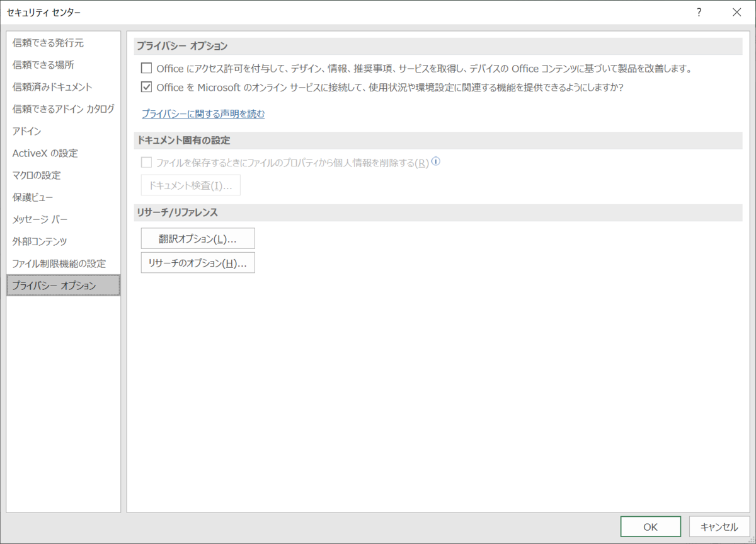Go to 信頼済みドキュメント settings

[x=63, y=87]
